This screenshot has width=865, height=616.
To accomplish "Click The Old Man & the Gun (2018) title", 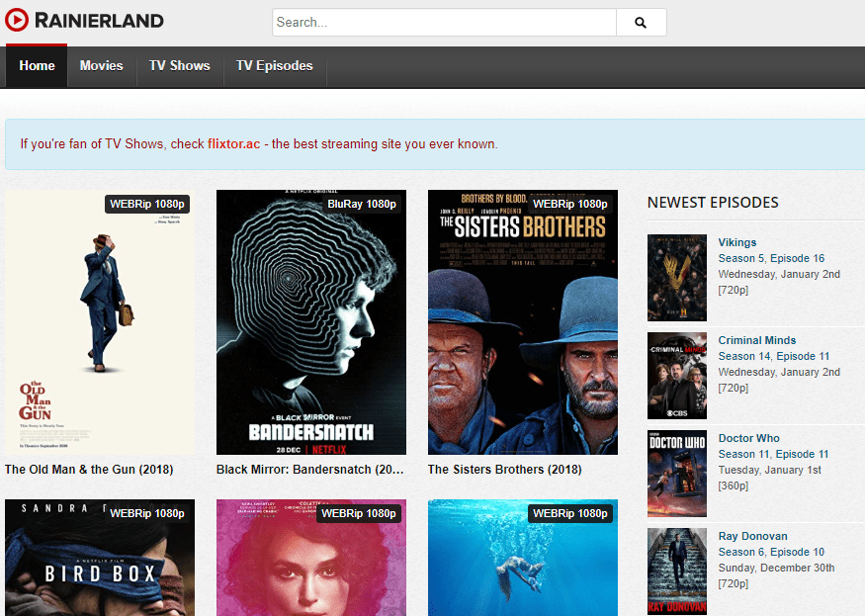I will pos(89,470).
